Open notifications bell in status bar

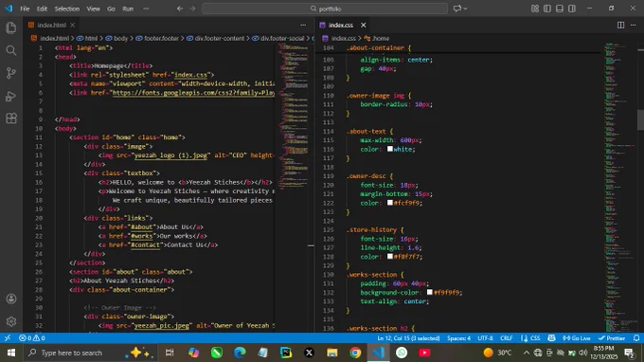(636, 338)
